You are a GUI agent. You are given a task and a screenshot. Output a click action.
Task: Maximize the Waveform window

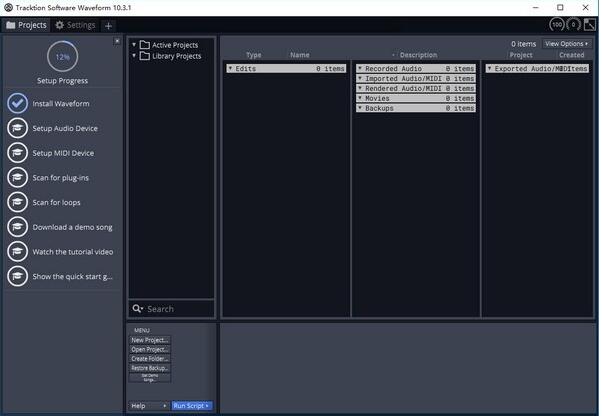[x=560, y=7]
